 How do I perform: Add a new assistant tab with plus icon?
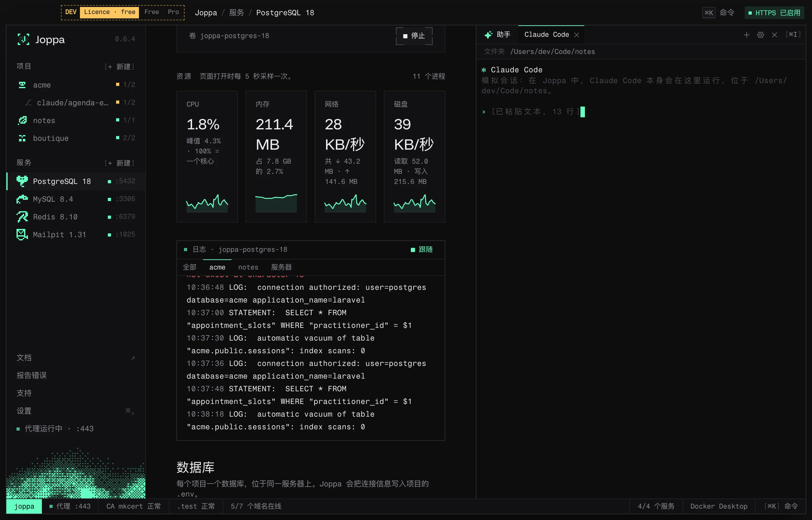tap(746, 35)
